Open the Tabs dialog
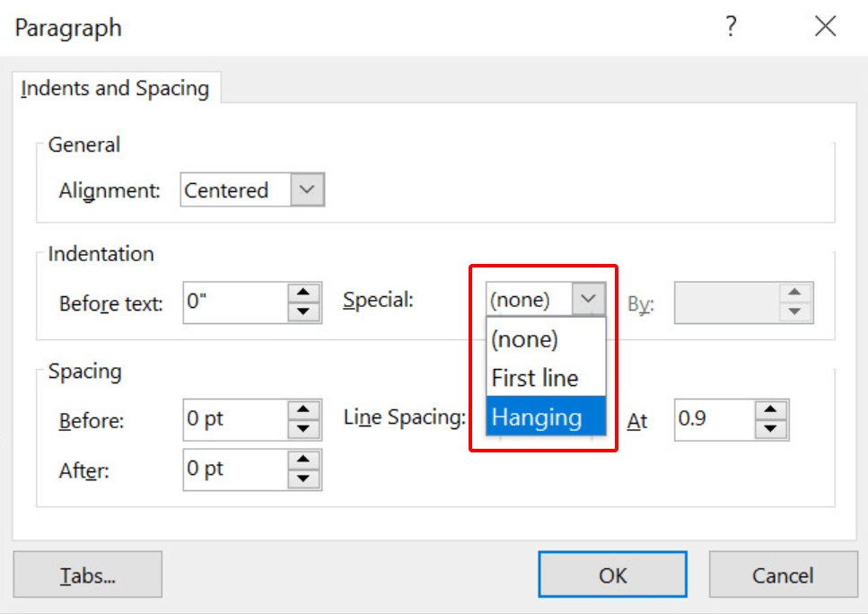Viewport: 868px width, 614px height. tap(87, 575)
